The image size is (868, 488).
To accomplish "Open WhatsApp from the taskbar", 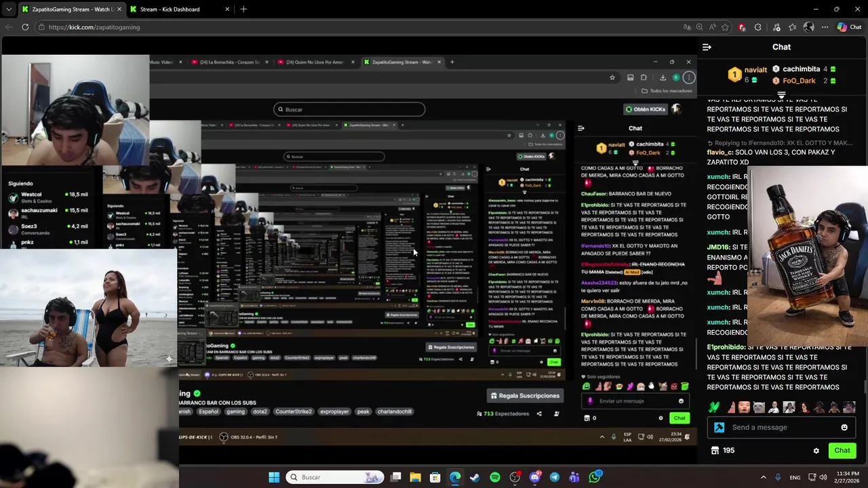I will (x=595, y=477).
